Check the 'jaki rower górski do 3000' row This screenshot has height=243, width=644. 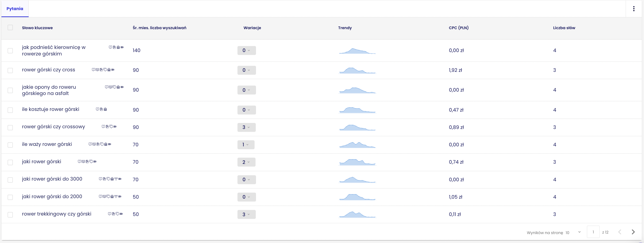[10, 180]
